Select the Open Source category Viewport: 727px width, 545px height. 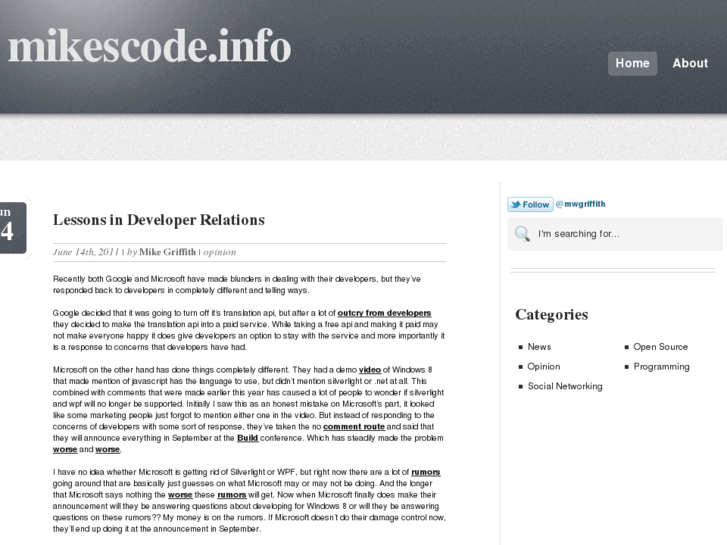[660, 347]
